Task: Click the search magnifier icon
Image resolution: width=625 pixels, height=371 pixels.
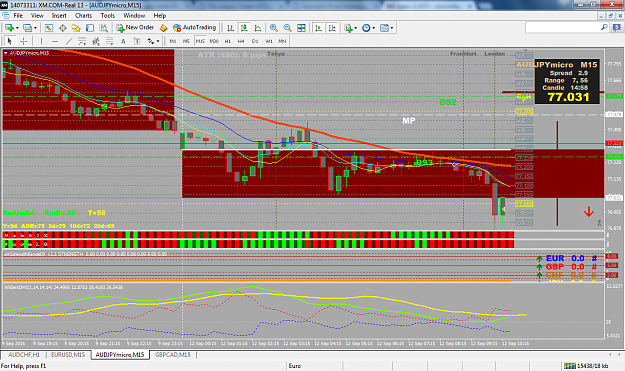Action: click(604, 27)
